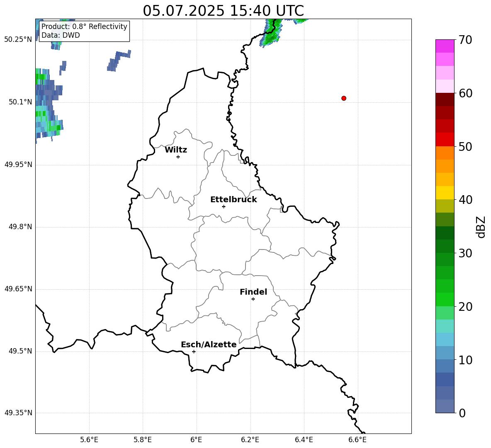The image size is (491, 448).
Task: Click the magenta color band near 70 dBZ
Action: pos(445,46)
